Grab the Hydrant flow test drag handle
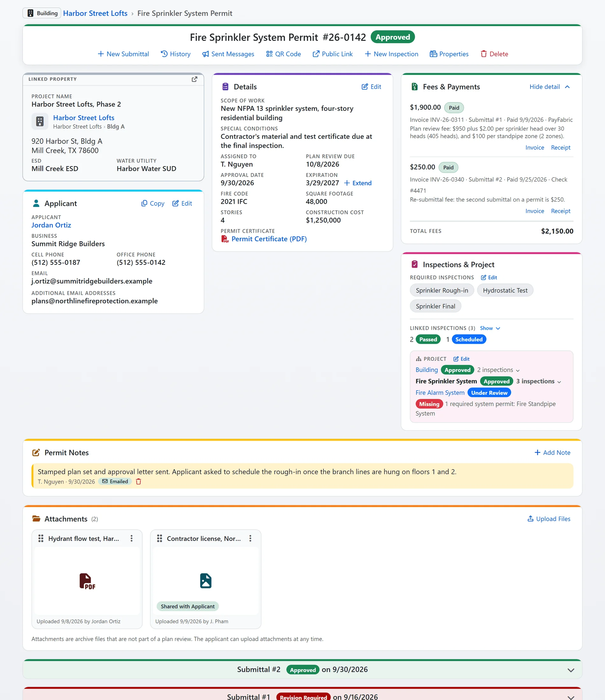Image resolution: width=605 pixels, height=700 pixels. (40, 538)
